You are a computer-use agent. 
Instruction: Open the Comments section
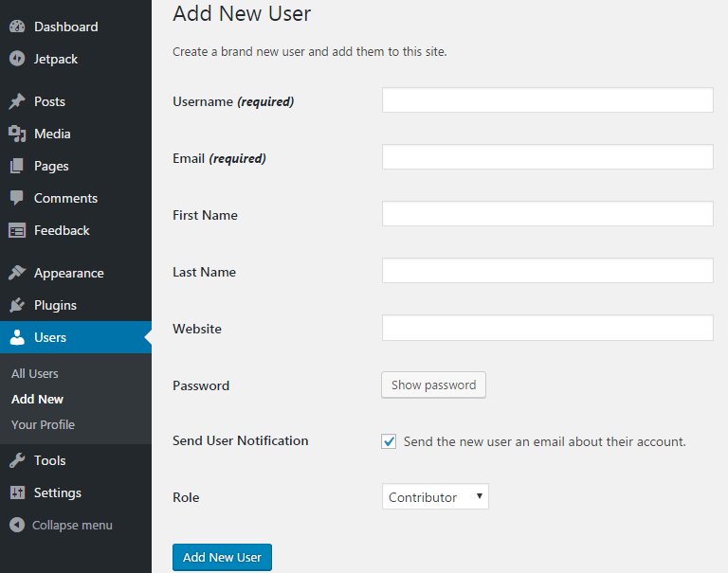pos(66,198)
